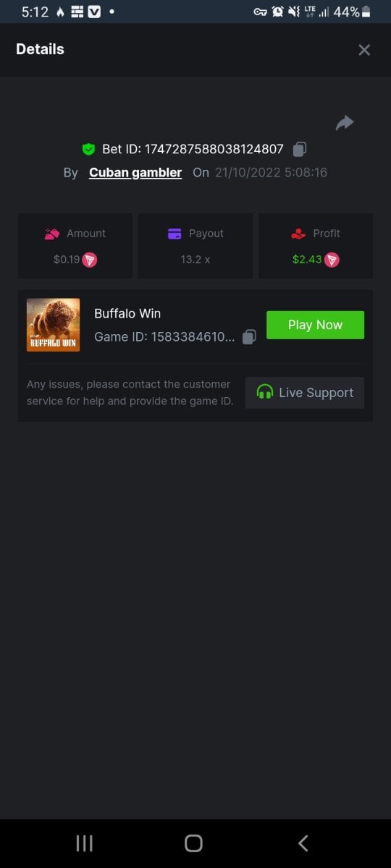The height and width of the screenshot is (868, 391).
Task: Tap the TRON coin icon next to $0.19
Action: [x=89, y=260]
